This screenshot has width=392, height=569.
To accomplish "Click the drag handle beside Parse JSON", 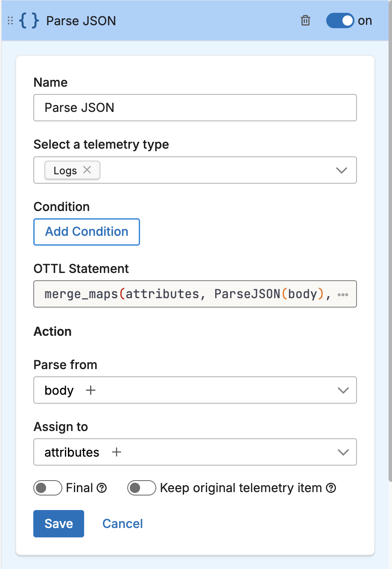I will (x=10, y=21).
